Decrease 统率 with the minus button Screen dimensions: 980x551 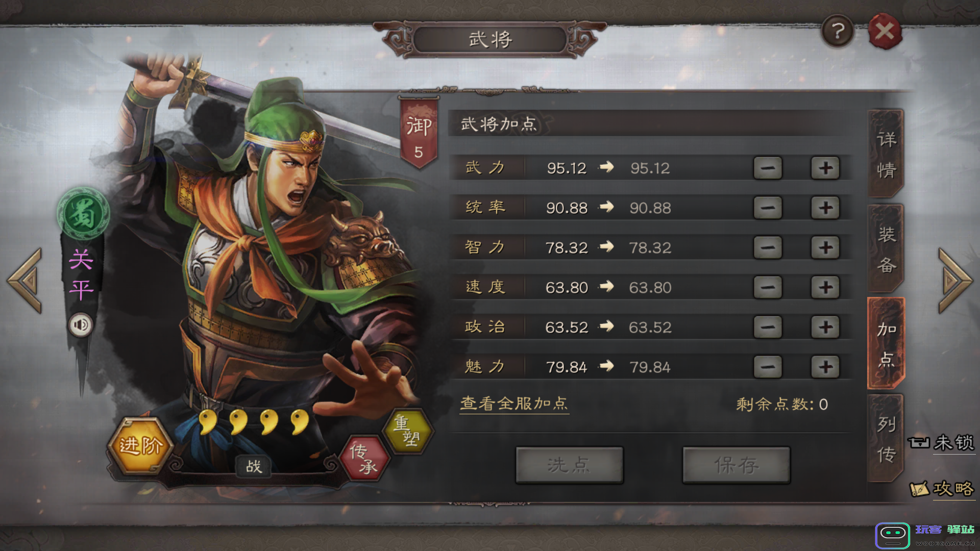(x=768, y=208)
